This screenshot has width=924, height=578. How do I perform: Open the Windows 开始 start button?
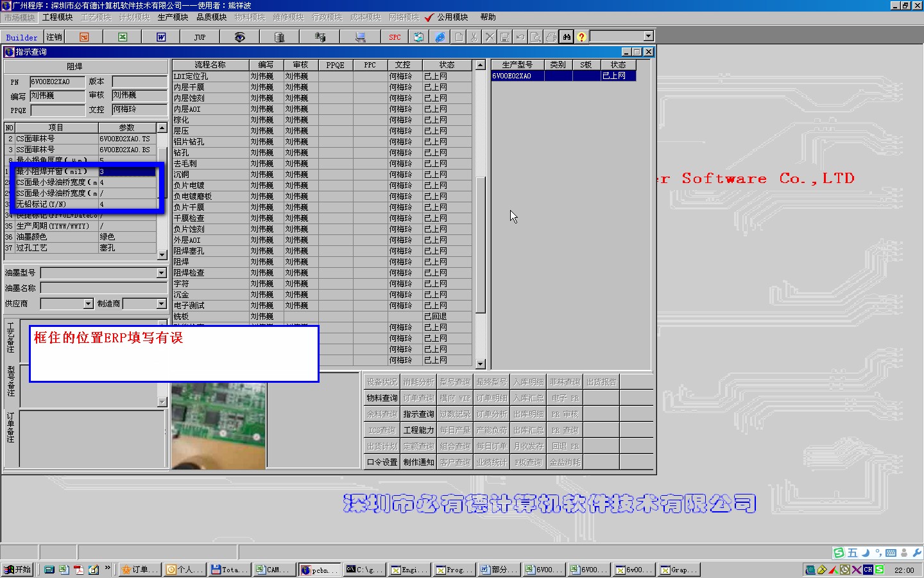(18, 570)
